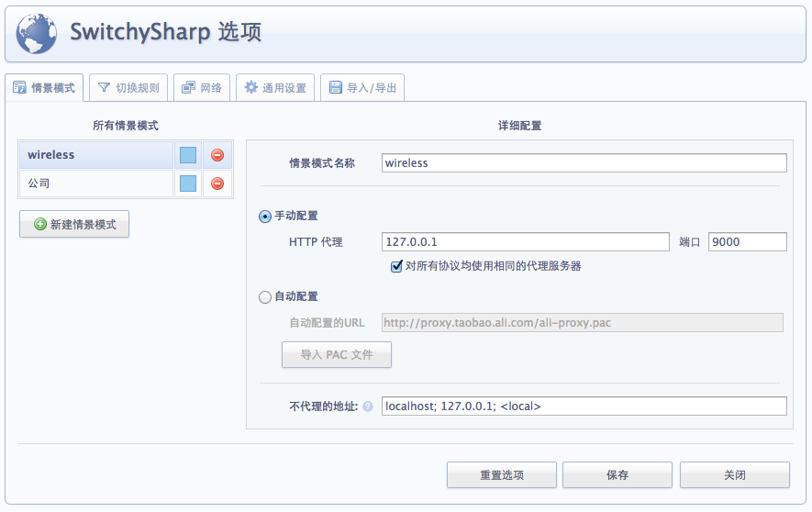Screen dimensions: 812x512
Task: Select the 手动配置 radio button
Action: pyautogui.click(x=264, y=217)
